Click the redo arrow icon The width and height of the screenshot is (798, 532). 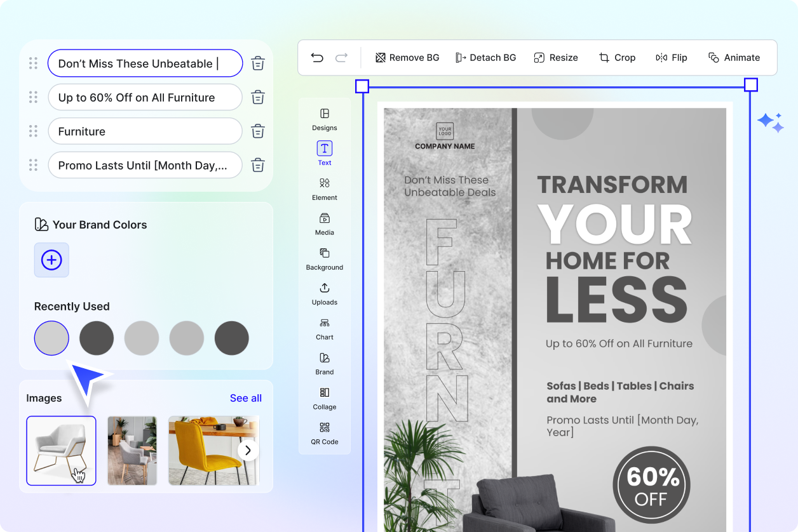point(341,58)
